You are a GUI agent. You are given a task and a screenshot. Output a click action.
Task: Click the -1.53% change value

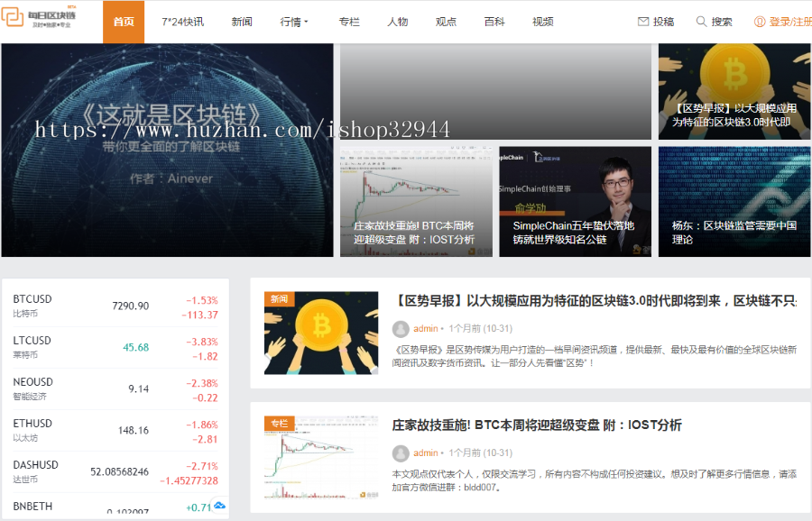tap(202, 300)
